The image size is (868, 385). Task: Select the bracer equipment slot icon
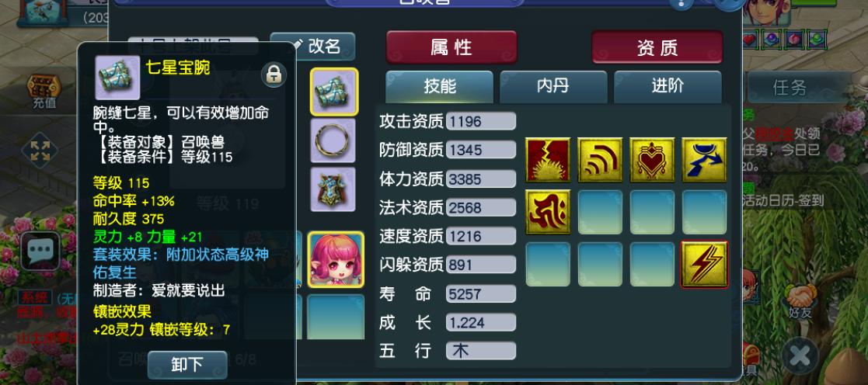click(334, 92)
